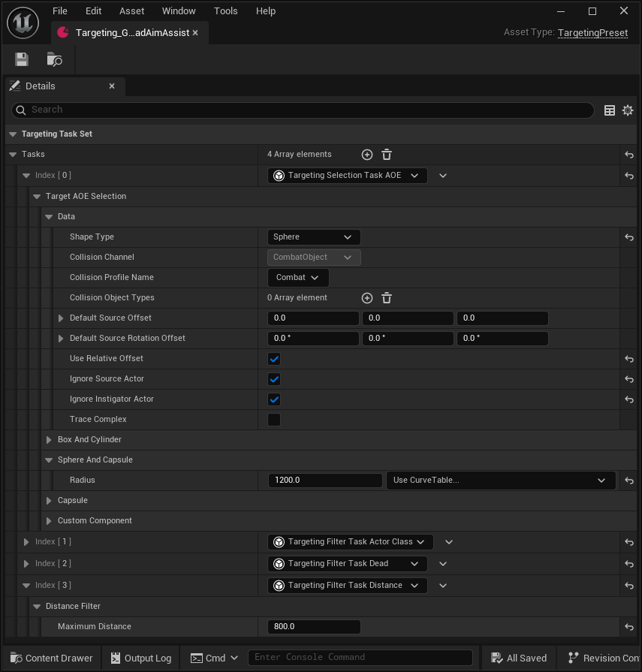642x672 pixels.
Task: Reset Ignore Instigator Actor to default
Action: tap(628, 399)
